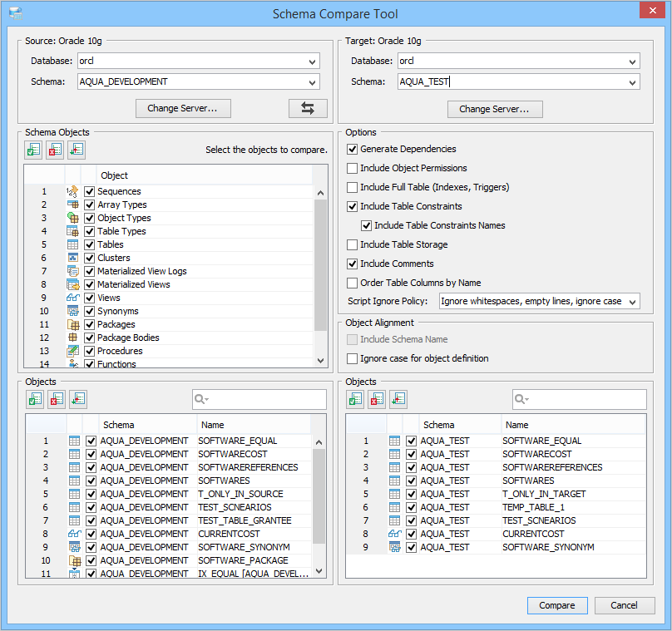Click Object column header in Schema Objects

(x=204, y=175)
